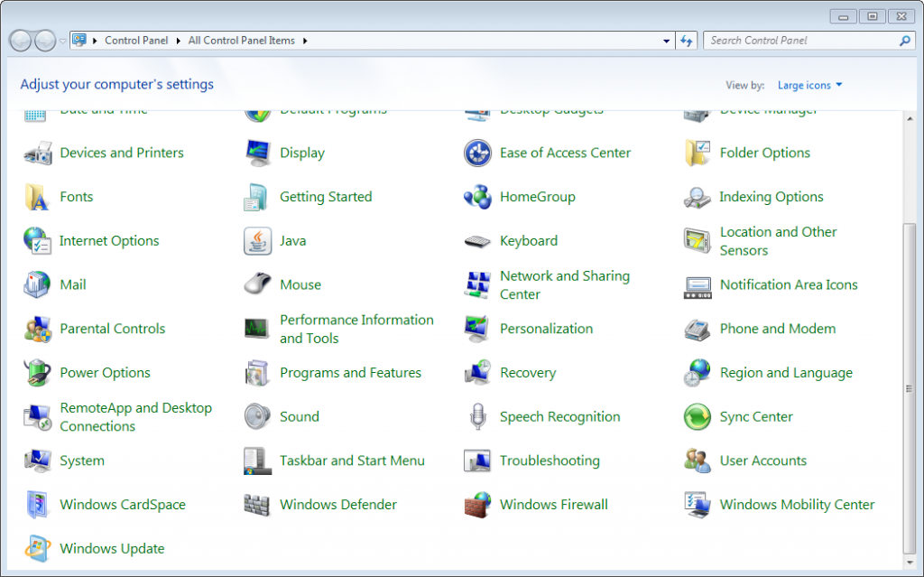Open the User Accounts link
Screen dimensions: 924x577
click(x=762, y=461)
